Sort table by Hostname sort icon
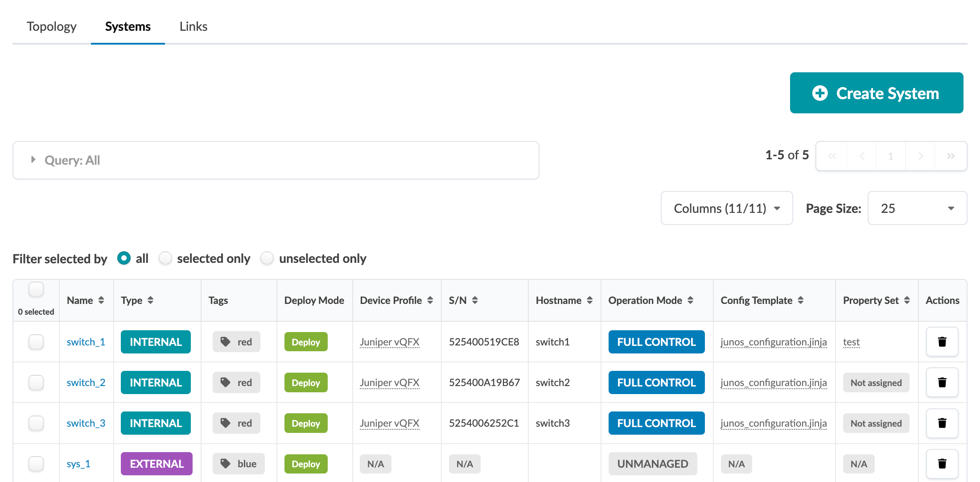The image size is (980, 482). tap(589, 300)
